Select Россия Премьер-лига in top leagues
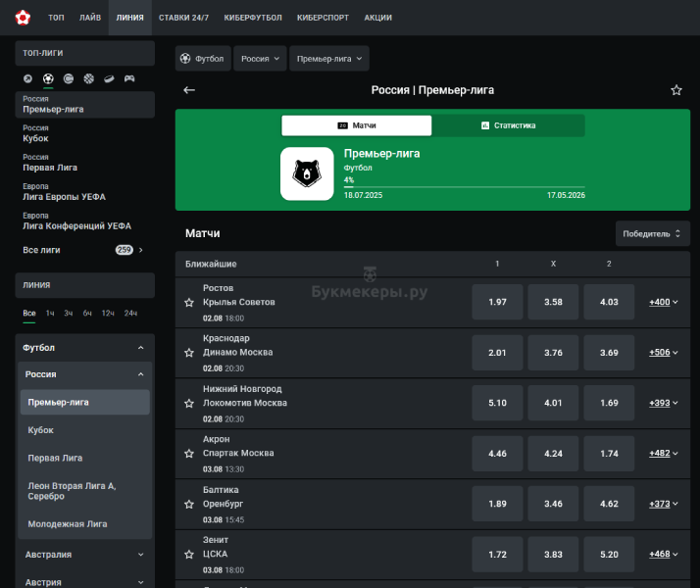Screen dimensions: 700x588 pos(85,105)
